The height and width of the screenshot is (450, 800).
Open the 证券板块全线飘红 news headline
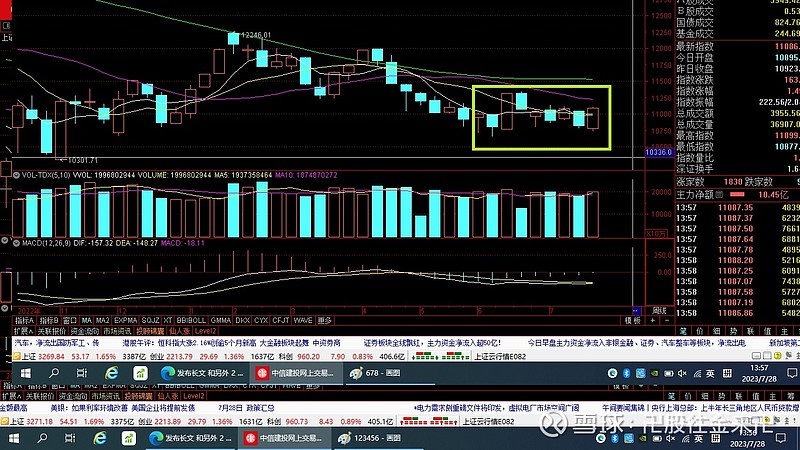432,343
